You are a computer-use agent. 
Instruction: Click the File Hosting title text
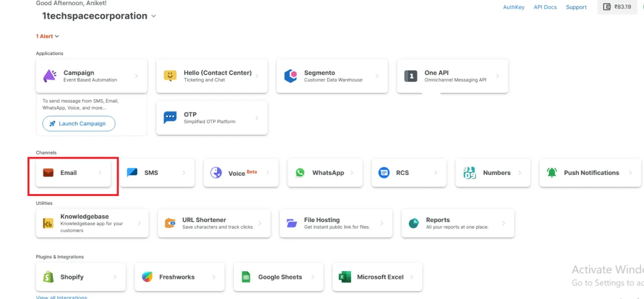(x=322, y=220)
